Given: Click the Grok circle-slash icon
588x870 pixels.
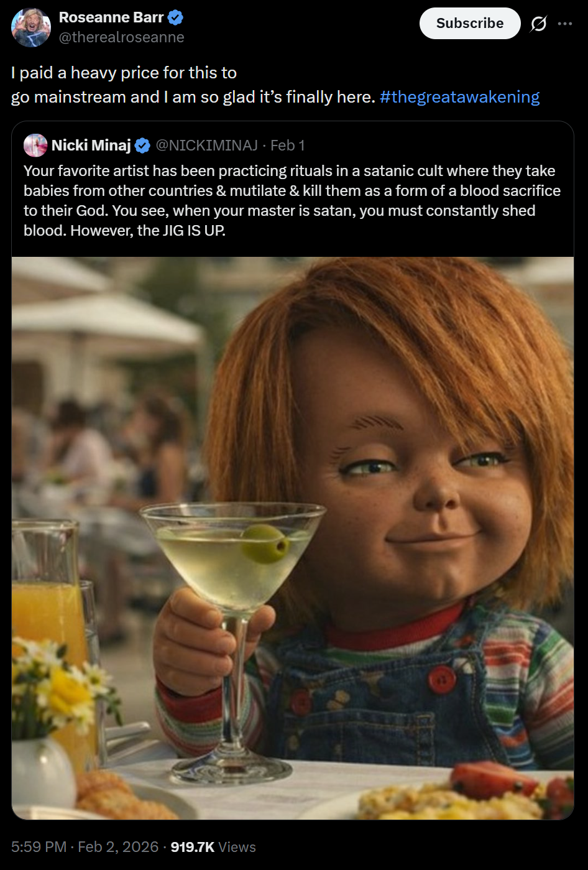Looking at the screenshot, I should pyautogui.click(x=538, y=24).
